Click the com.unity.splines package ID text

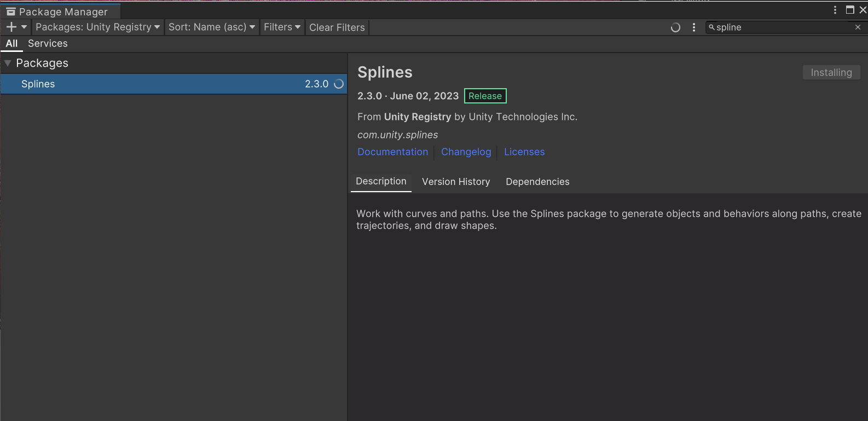pyautogui.click(x=398, y=135)
